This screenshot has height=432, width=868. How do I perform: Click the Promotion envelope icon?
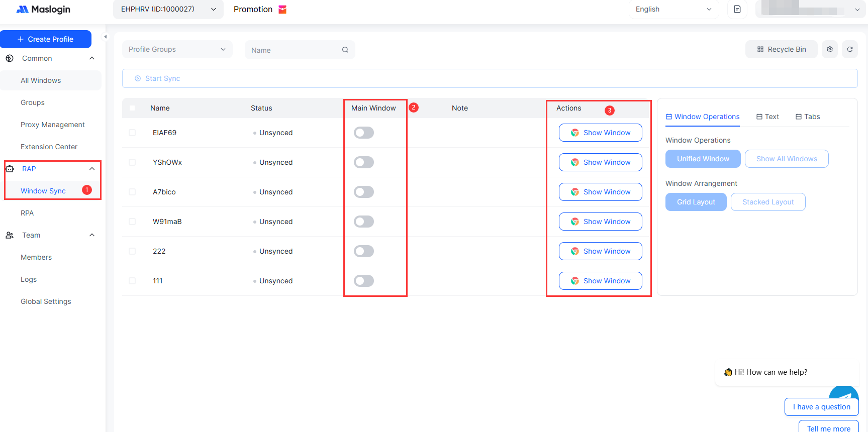click(282, 10)
